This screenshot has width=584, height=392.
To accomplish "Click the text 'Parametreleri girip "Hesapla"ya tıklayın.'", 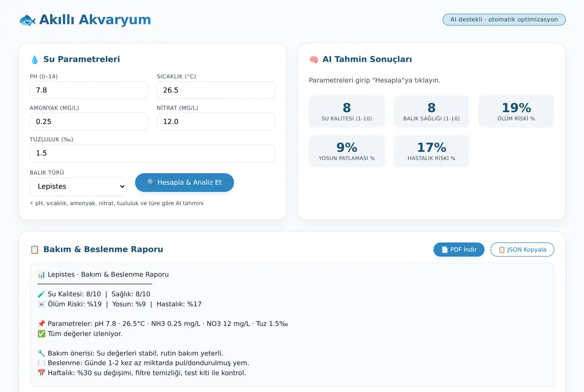I will (x=375, y=80).
